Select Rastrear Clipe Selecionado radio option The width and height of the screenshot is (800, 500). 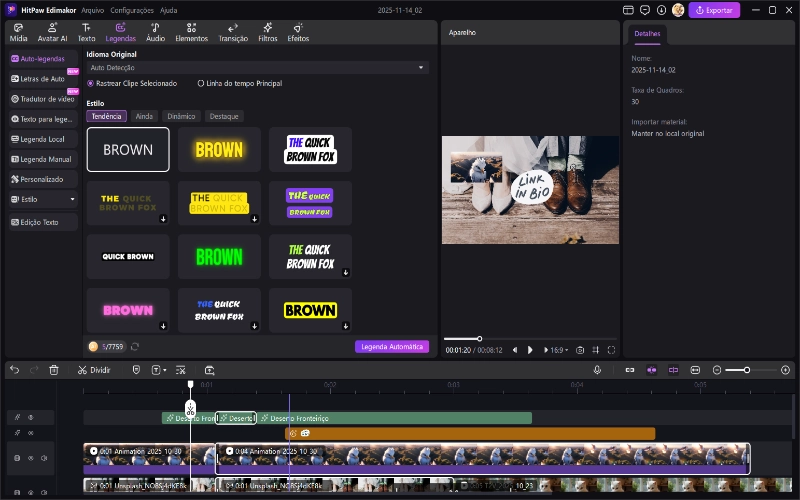coord(91,83)
